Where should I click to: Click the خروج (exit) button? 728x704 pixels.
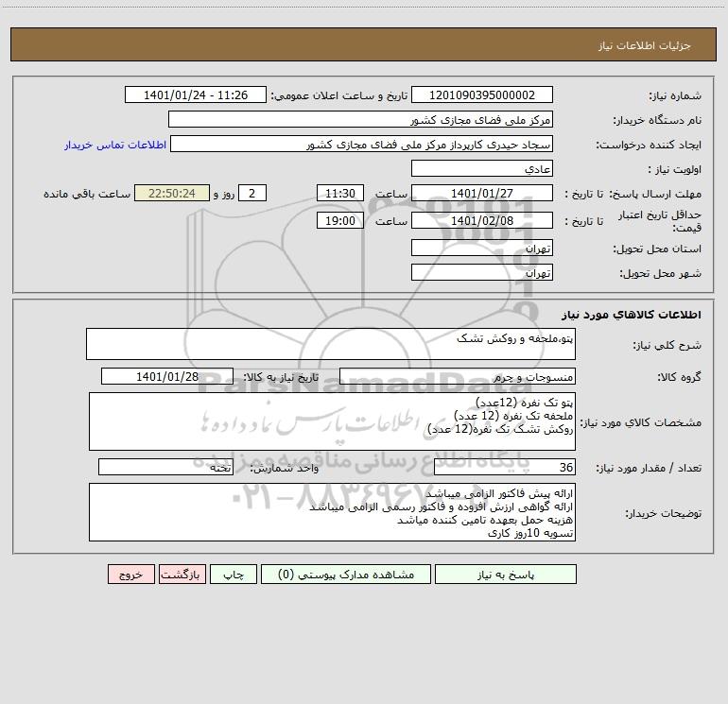pyautogui.click(x=130, y=574)
